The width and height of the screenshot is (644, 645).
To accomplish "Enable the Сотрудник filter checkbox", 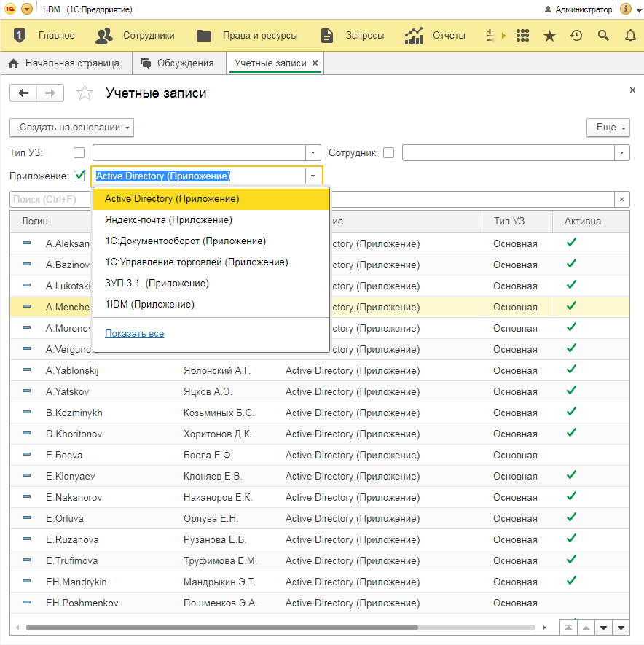I will (389, 153).
